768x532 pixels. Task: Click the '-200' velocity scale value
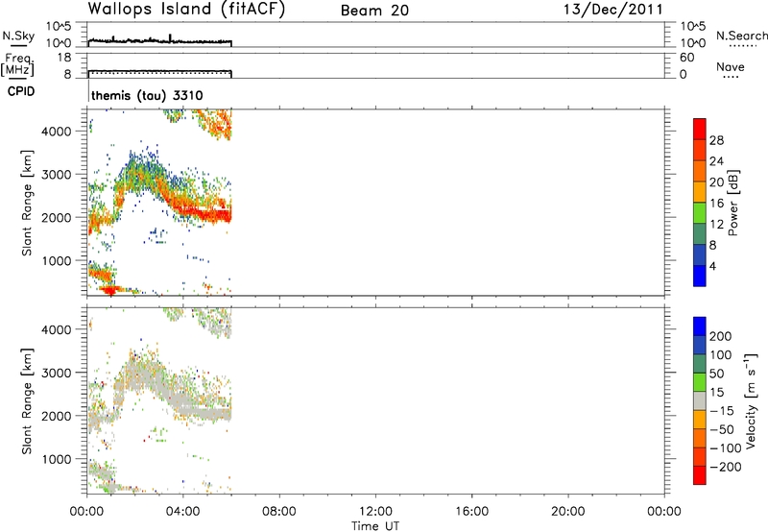(x=726, y=467)
